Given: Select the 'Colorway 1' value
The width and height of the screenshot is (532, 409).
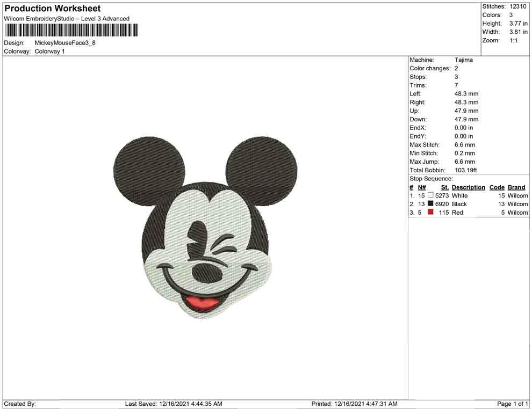Looking at the screenshot, I should [x=49, y=51].
